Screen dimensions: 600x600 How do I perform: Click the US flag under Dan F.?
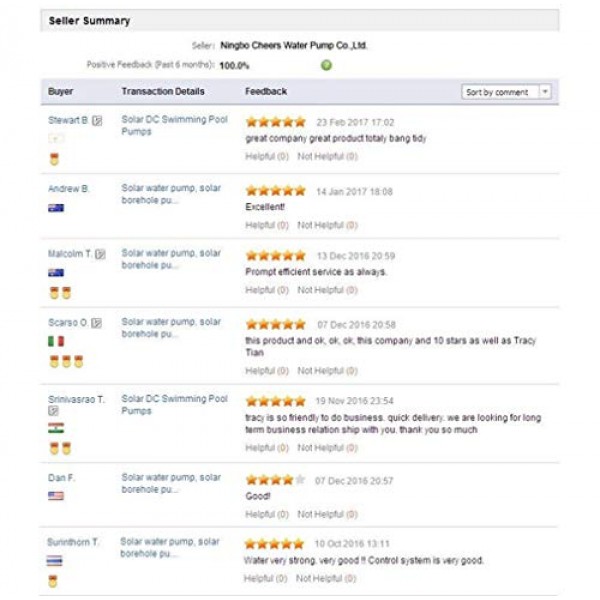pyautogui.click(x=56, y=496)
